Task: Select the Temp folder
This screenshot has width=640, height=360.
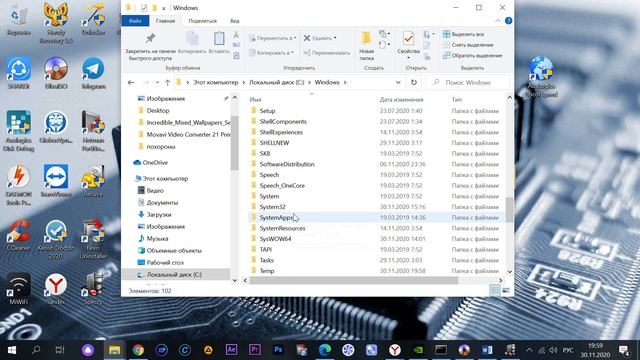Action: (267, 271)
